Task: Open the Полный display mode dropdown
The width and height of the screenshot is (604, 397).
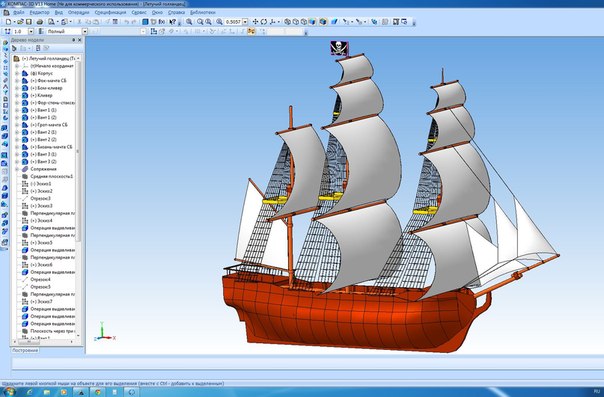Action: (x=85, y=31)
